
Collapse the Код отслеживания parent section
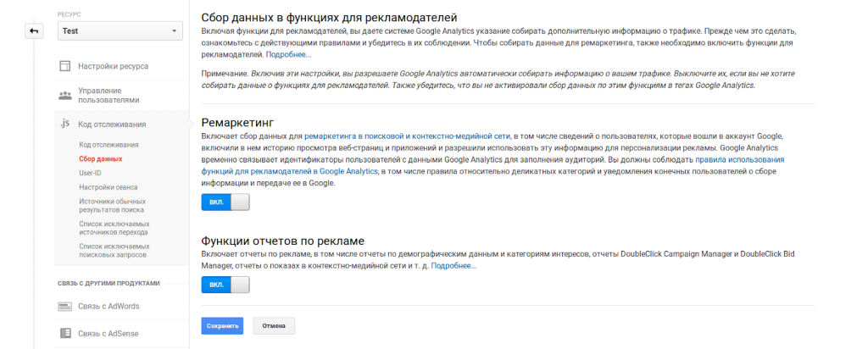click(112, 125)
